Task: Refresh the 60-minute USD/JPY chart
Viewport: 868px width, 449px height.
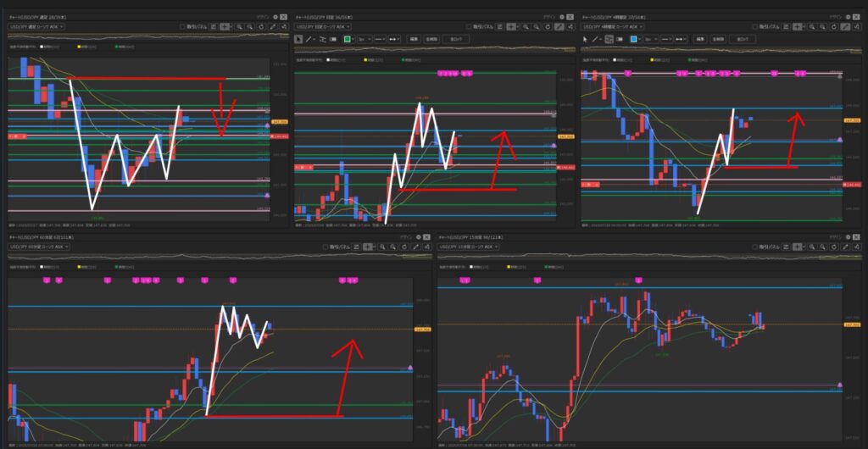Action: (x=404, y=247)
